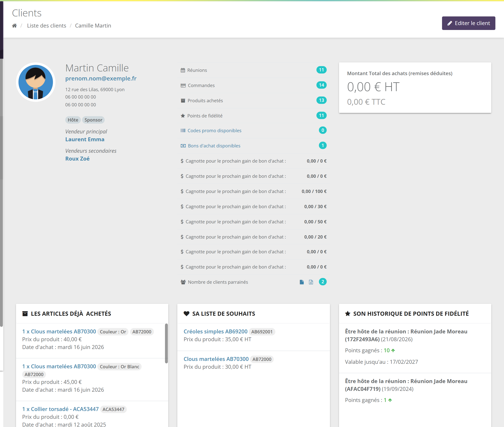Click the Réunions count badge 11
The image size is (504, 427).
321,70
